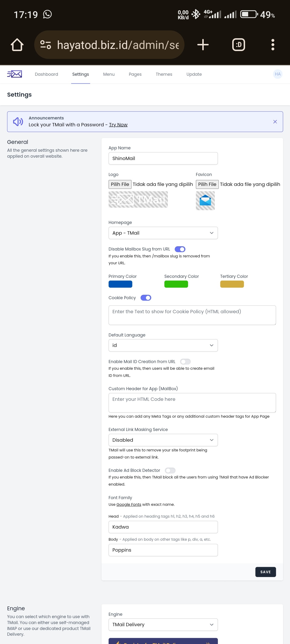Image resolution: width=290 pixels, height=644 pixels.
Task: Toggle Disable Mailbox Slug from URL
Action: [180, 249]
